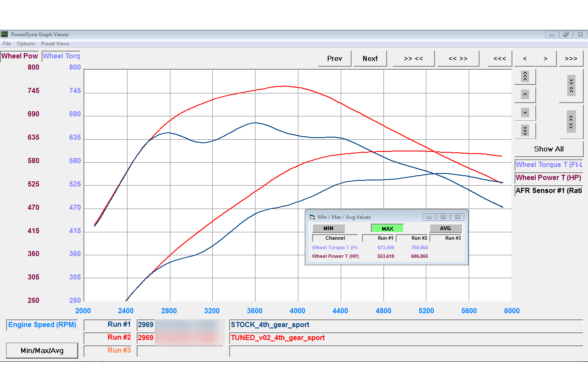Click the single down-chevron button
The image size is (588, 392).
pyautogui.click(x=525, y=113)
